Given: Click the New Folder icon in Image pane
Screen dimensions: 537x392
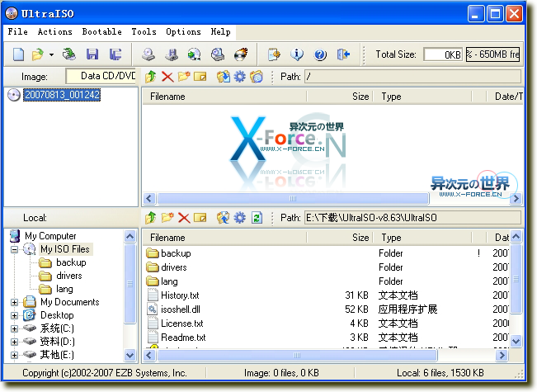Looking at the screenshot, I should coord(184,76).
